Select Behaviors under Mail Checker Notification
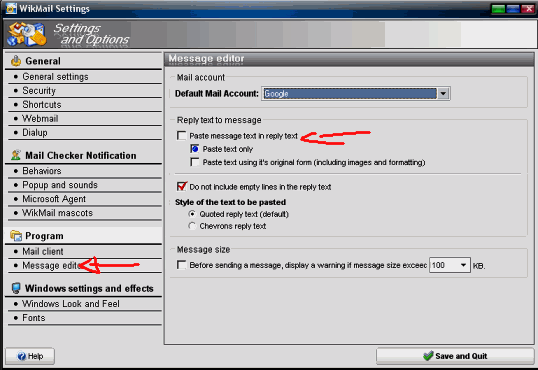538x370 pixels. [42, 171]
